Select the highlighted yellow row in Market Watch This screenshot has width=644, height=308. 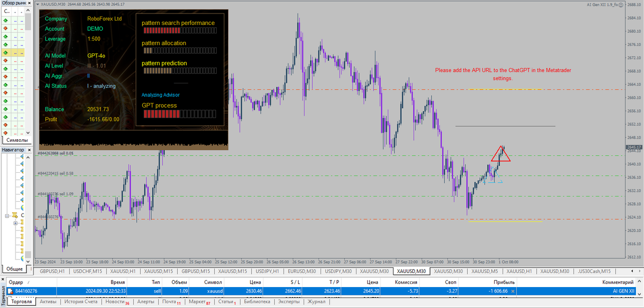(x=13, y=52)
